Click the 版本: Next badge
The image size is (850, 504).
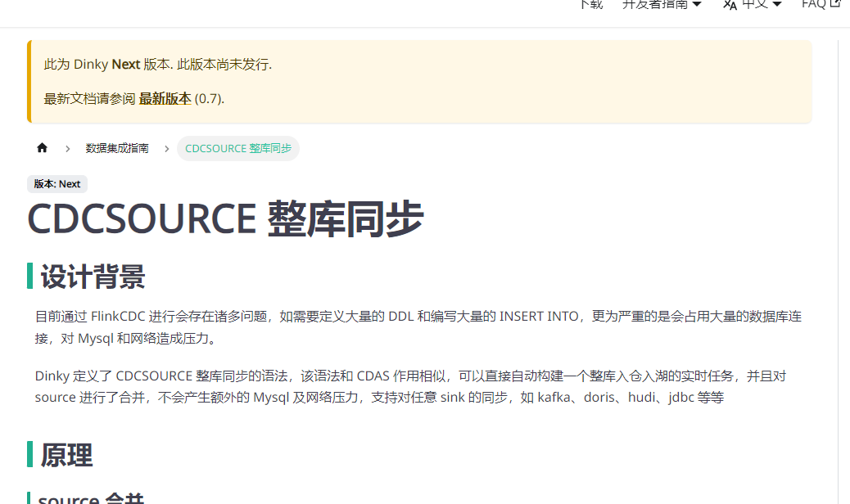57,184
